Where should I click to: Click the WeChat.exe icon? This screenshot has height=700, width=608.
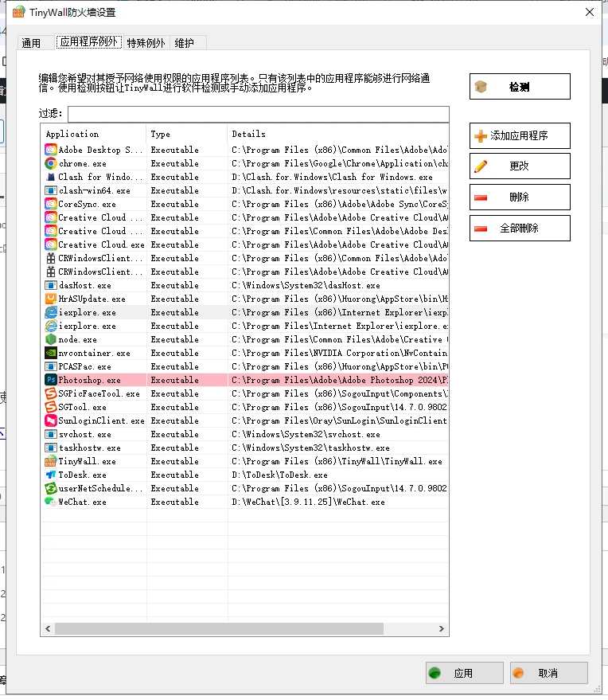tap(51, 502)
